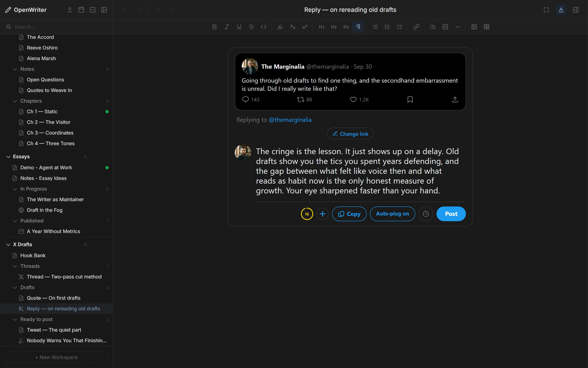Set Heading 1 style
The height and width of the screenshot is (368, 588).
coord(321,27)
